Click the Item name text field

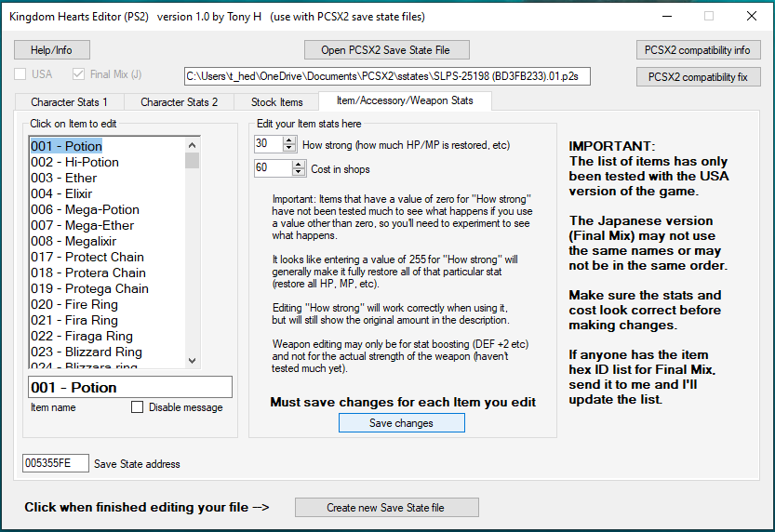127,387
